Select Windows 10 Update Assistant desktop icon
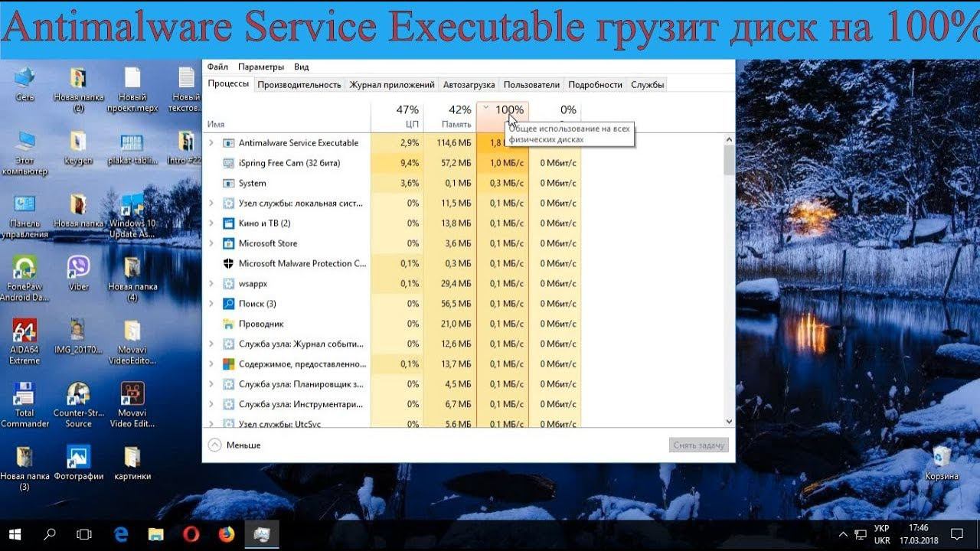 (x=132, y=214)
